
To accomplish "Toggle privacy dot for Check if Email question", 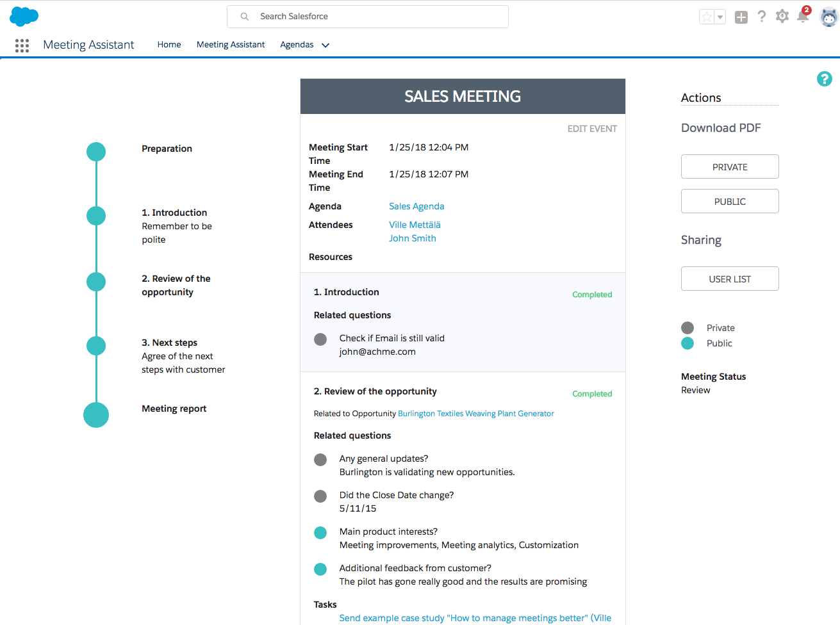I will (x=320, y=339).
